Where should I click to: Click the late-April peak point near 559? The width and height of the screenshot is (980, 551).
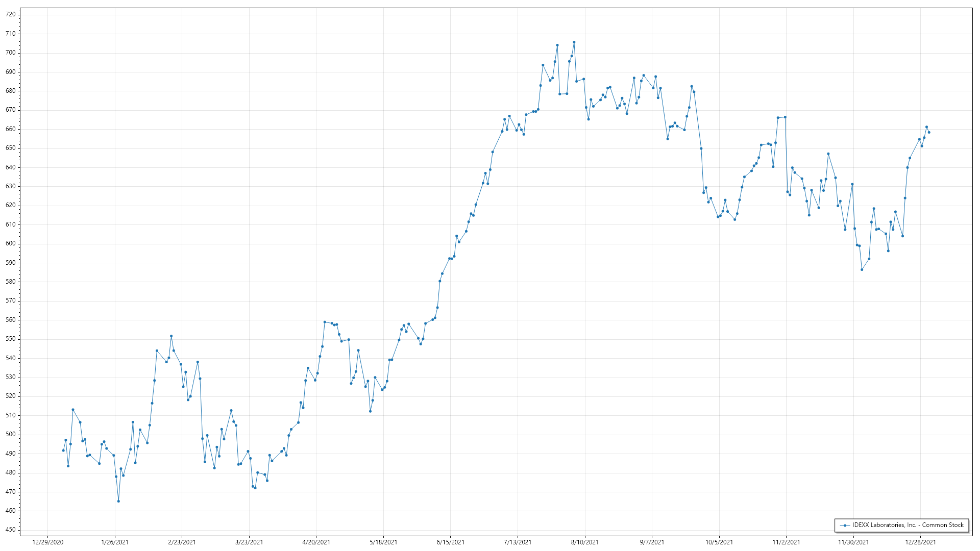click(325, 322)
